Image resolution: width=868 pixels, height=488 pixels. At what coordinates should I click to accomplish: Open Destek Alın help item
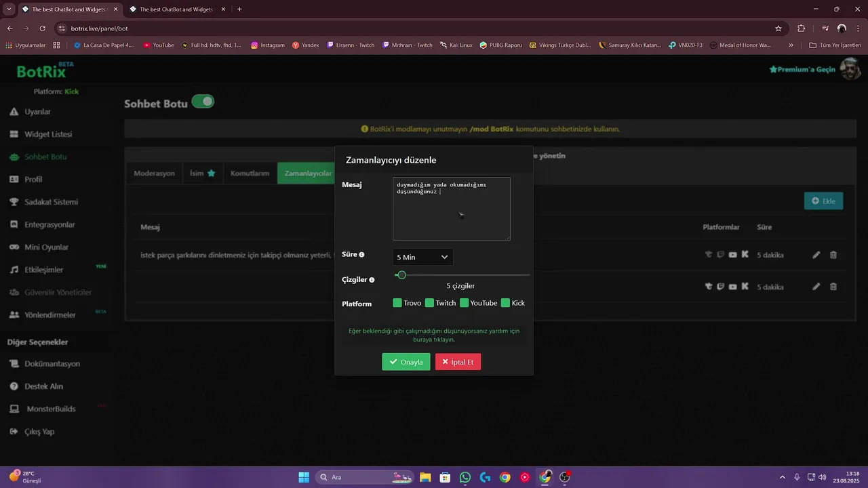37,386
